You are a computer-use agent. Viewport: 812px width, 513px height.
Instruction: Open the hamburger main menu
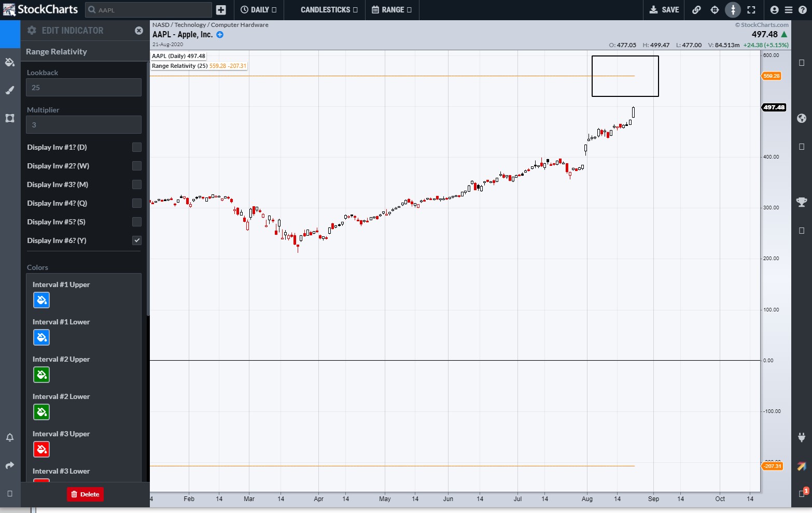coord(788,10)
